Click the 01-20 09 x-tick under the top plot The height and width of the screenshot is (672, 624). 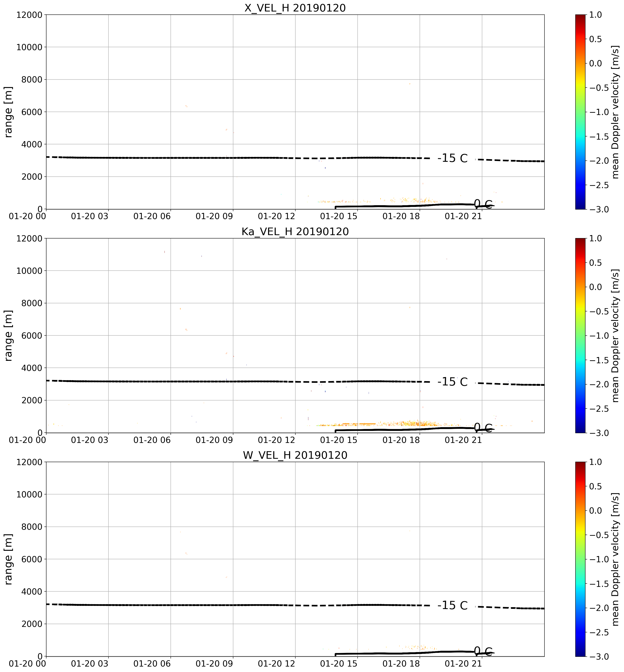[x=214, y=216]
